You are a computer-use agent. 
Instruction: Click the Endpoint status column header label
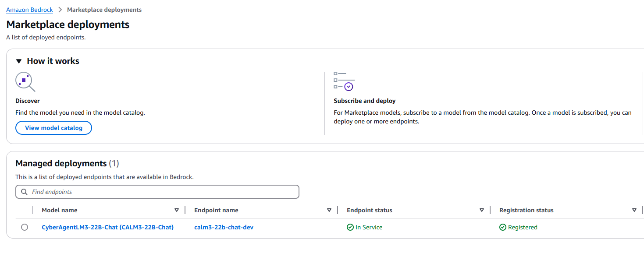369,210
